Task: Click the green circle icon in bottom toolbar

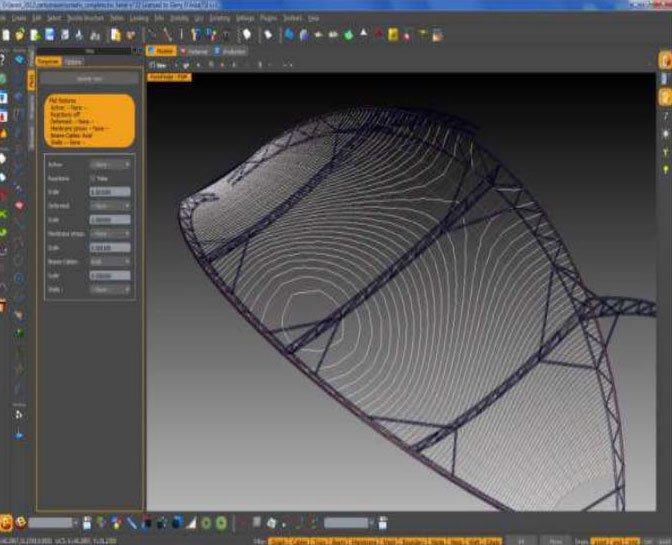Action: tap(206, 521)
